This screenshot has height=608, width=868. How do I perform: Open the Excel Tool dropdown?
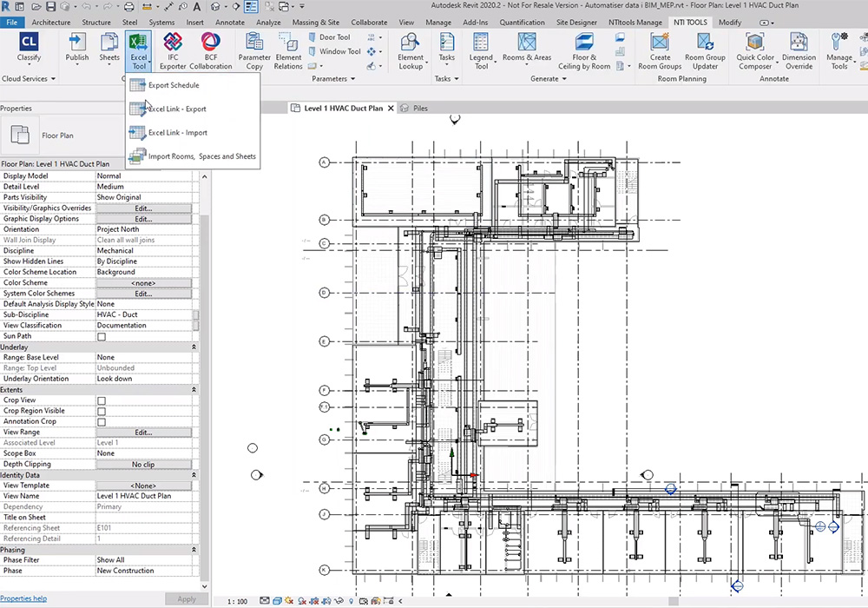138,51
